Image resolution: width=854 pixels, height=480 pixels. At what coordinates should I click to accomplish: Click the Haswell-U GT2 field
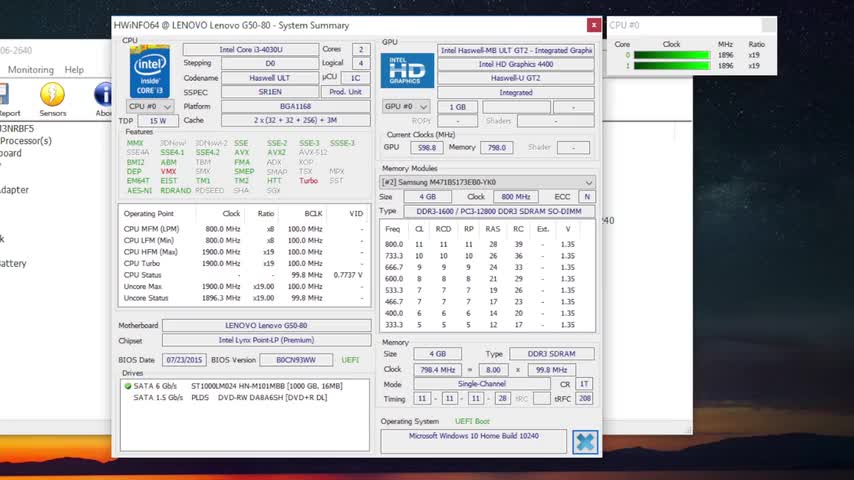516,78
